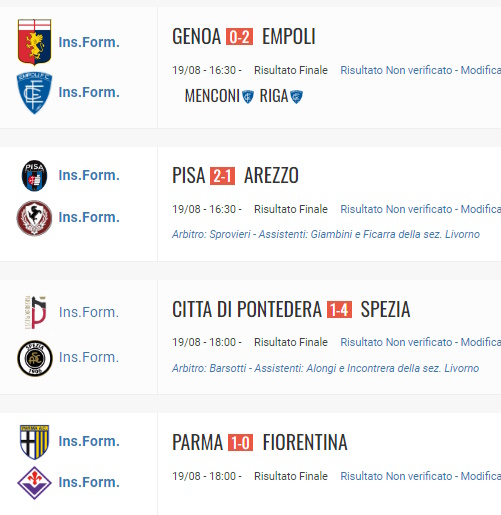Click the Arbitro Sprovieri referee line
Viewport: 501px width, 515px height.
click(326, 234)
